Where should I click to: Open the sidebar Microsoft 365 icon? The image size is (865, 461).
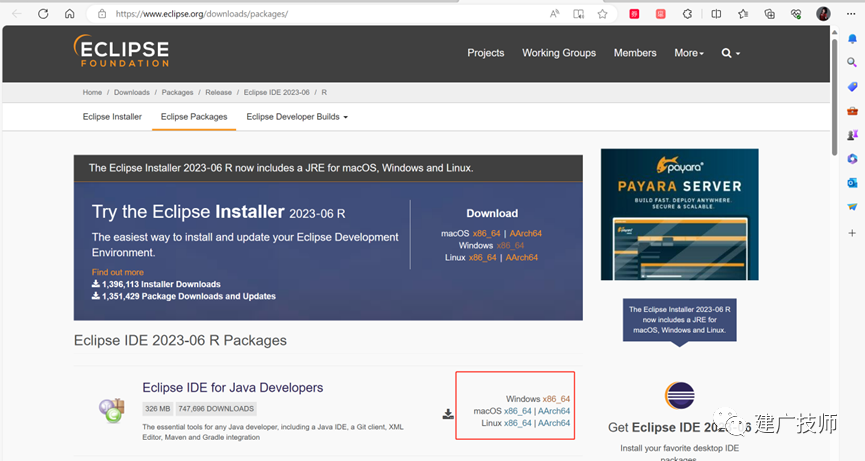852,159
